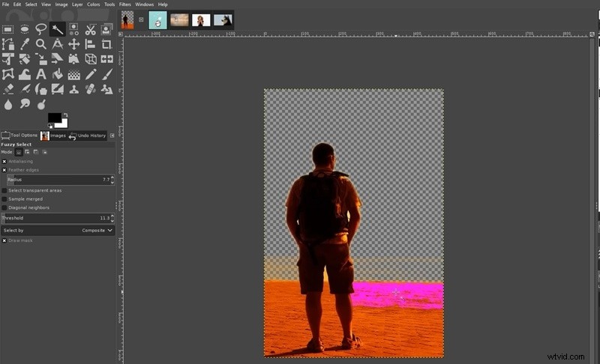The width and height of the screenshot is (600, 364).
Task: Select the Scale tool
Action: coord(41,59)
